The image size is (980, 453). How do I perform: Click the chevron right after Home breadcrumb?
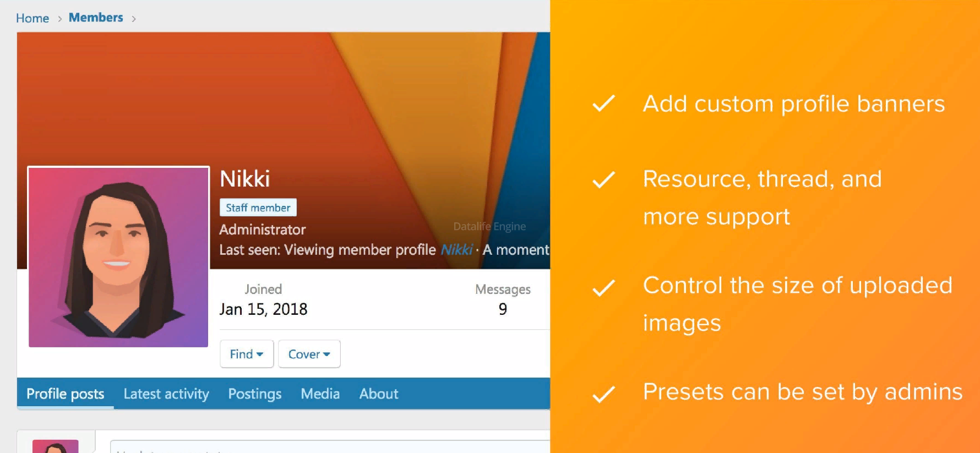click(59, 19)
